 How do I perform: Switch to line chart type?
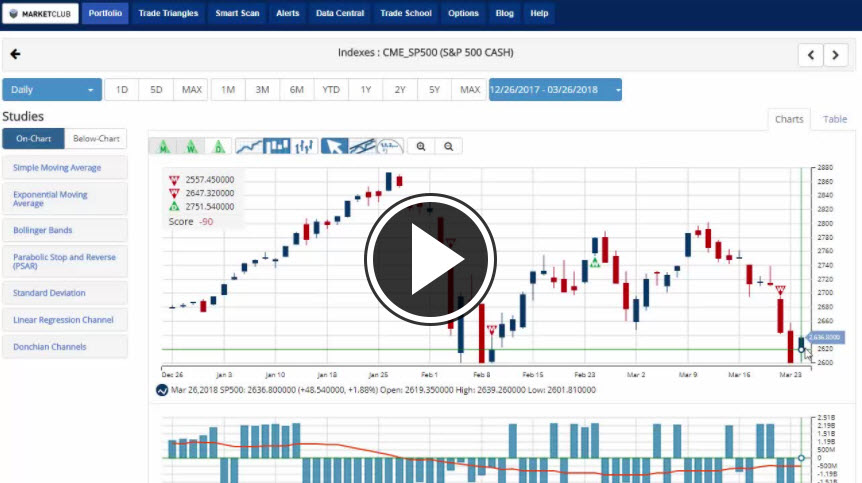pyautogui.click(x=249, y=146)
